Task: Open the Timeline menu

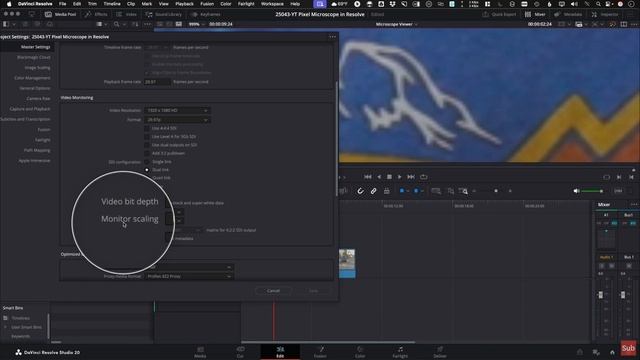Action: pyautogui.click(x=112, y=4)
